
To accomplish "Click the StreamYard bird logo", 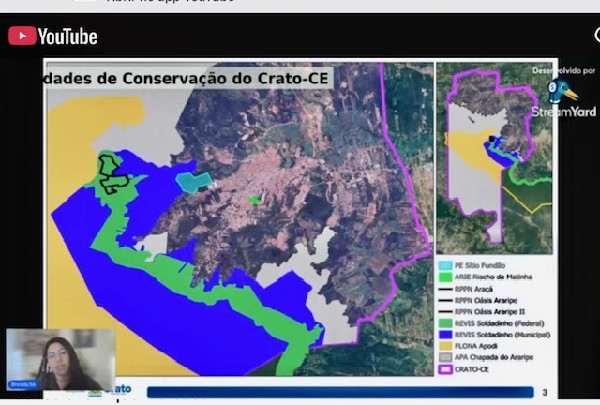I will (561, 92).
